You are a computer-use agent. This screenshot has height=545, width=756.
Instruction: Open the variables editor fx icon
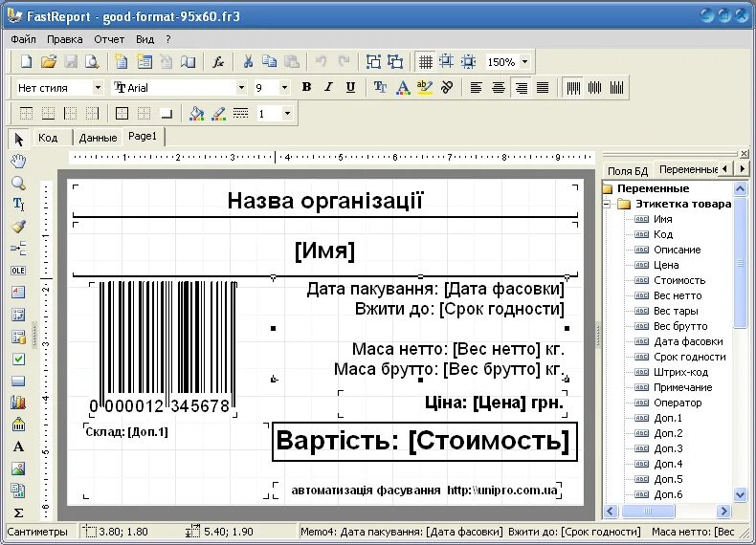coord(218,62)
